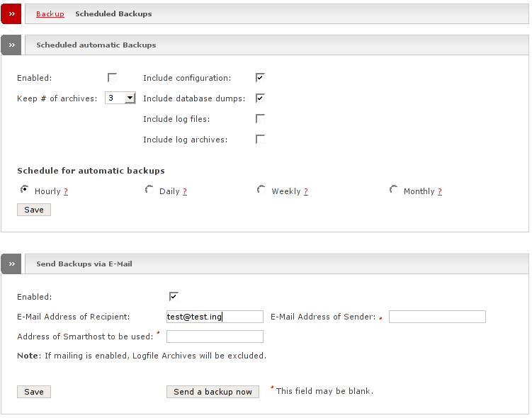Choose the Monthly schedule radio button
This screenshot has height=418, width=532.
pos(393,190)
